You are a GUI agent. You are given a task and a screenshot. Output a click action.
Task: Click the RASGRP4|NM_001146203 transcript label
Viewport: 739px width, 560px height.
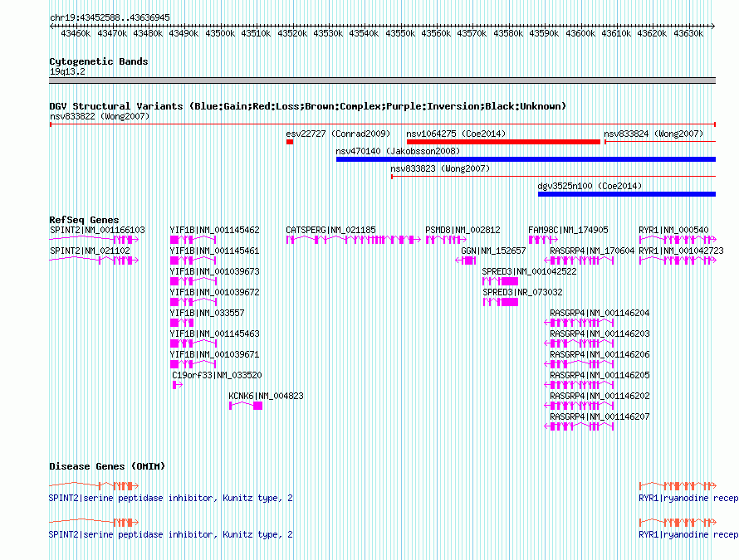click(600, 334)
